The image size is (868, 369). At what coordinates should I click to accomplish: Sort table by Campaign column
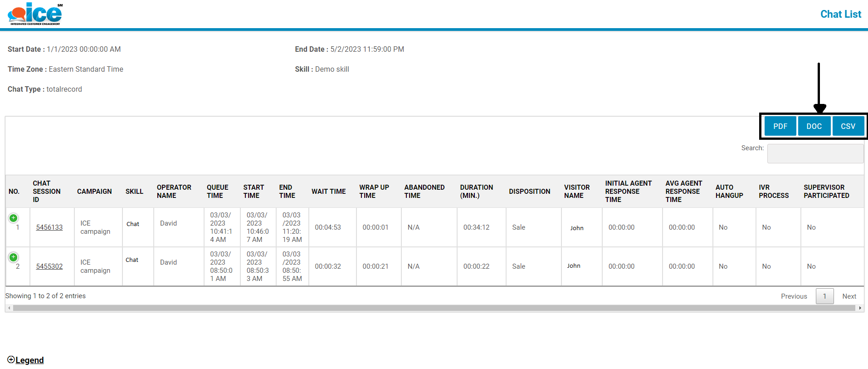coord(94,192)
